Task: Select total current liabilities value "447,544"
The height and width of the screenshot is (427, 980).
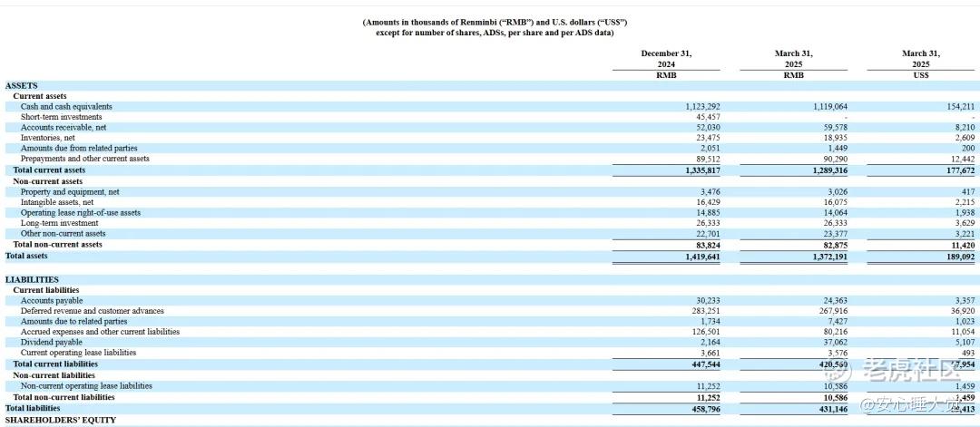Action: [706, 364]
